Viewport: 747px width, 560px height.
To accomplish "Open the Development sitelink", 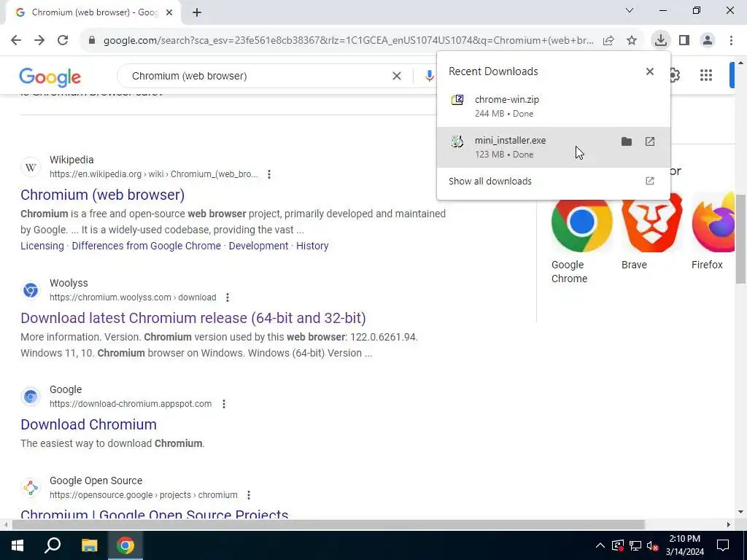I will (259, 246).
